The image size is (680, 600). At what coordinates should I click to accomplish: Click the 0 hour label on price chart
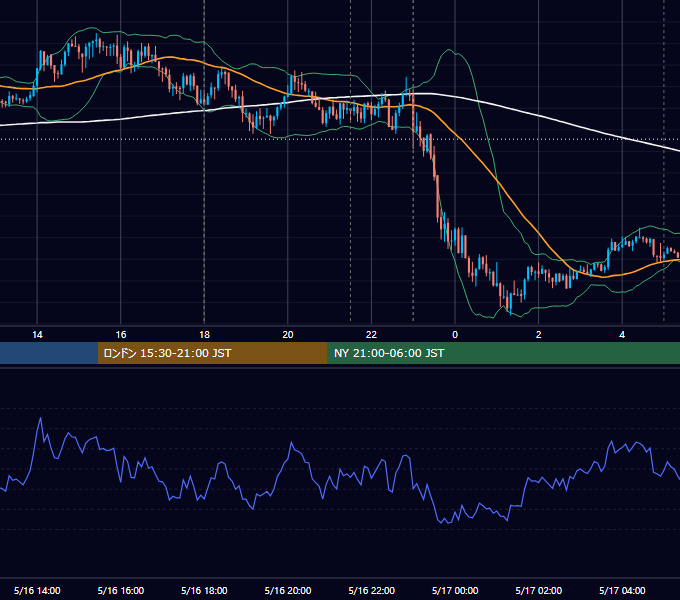pyautogui.click(x=455, y=335)
